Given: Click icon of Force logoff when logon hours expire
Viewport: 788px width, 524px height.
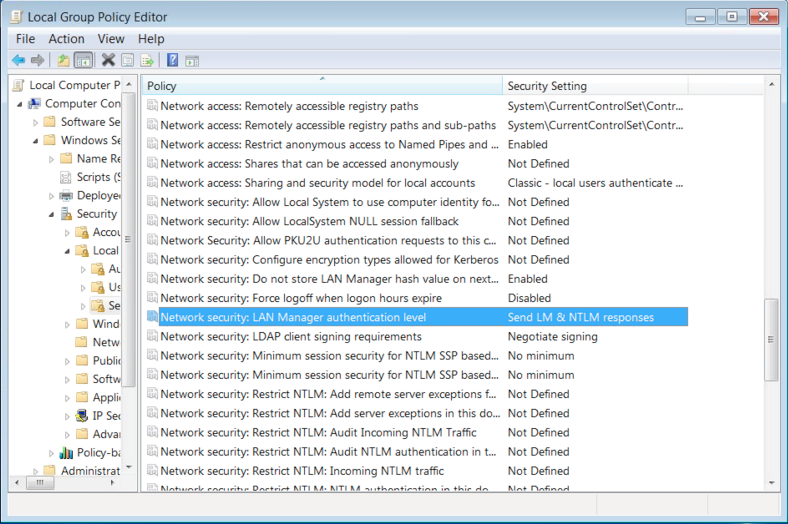Looking at the screenshot, I should tap(152, 297).
